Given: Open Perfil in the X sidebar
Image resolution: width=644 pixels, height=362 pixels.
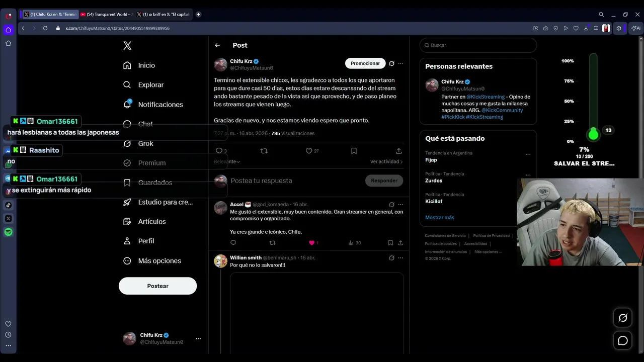Looking at the screenshot, I should click(x=139, y=241).
